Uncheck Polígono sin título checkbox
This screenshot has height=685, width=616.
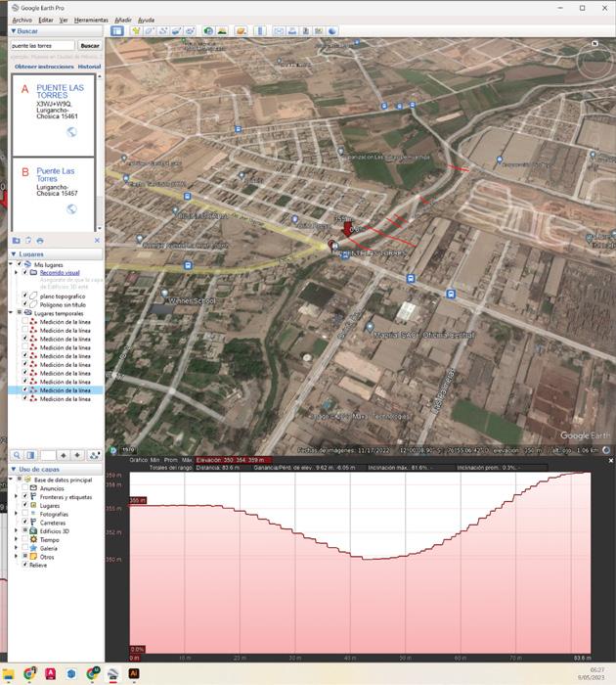tap(24, 304)
